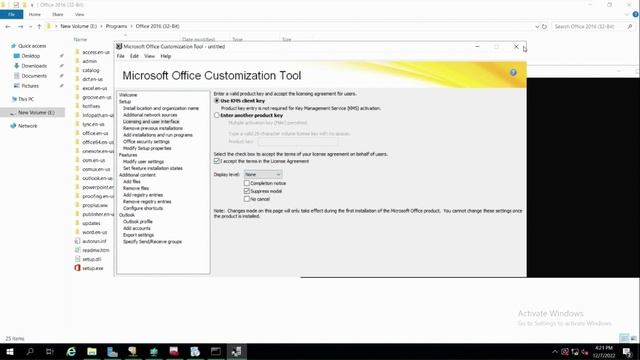Open Task View on the taskbar
The image size is (640, 360).
[x=50, y=351]
